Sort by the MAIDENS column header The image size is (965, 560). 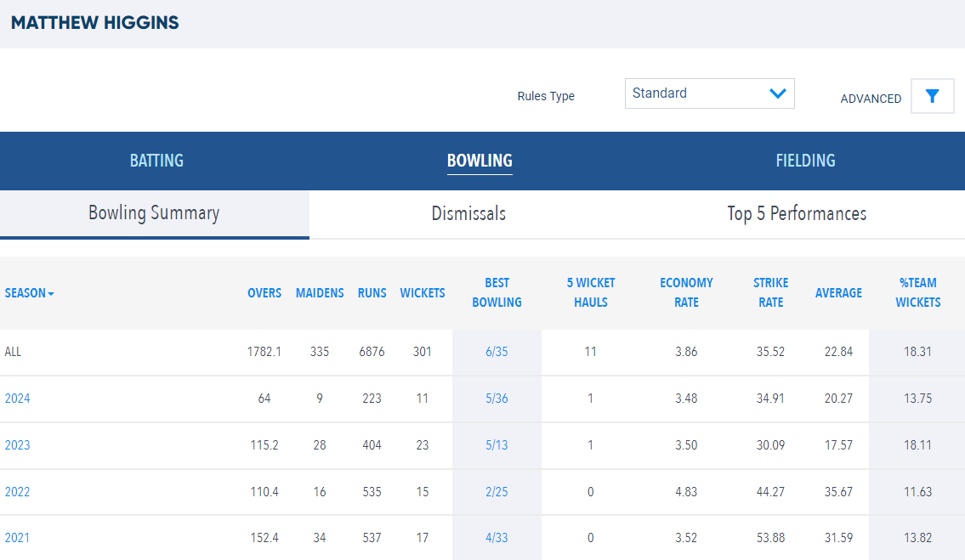(320, 293)
